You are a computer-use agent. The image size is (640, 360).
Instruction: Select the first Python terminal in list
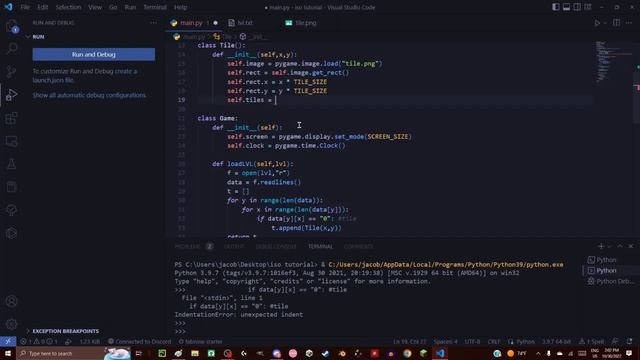pos(606,260)
